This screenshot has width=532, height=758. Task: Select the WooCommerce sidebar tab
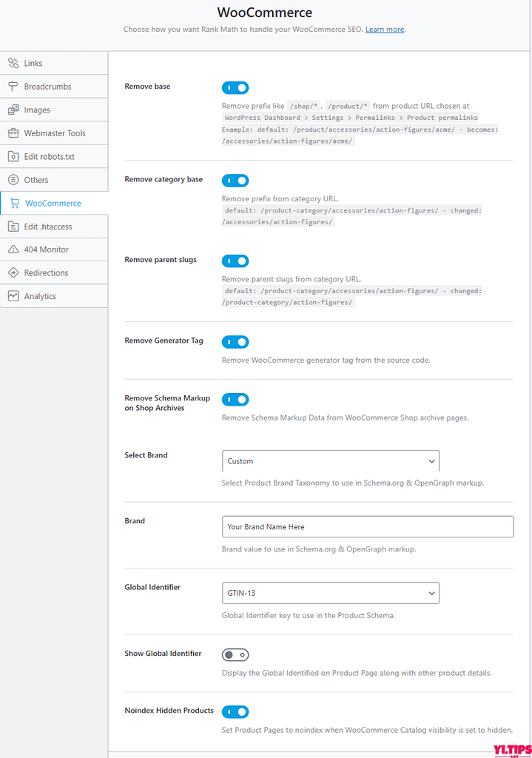pos(53,203)
